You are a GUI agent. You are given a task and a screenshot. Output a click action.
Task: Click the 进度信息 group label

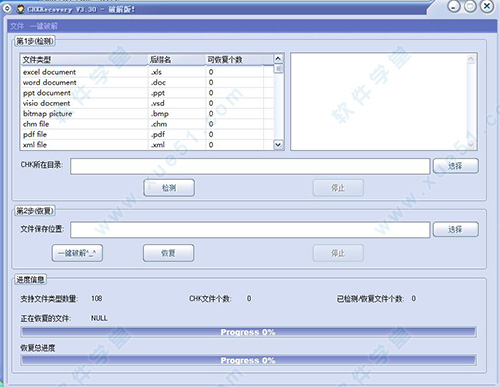pos(30,280)
